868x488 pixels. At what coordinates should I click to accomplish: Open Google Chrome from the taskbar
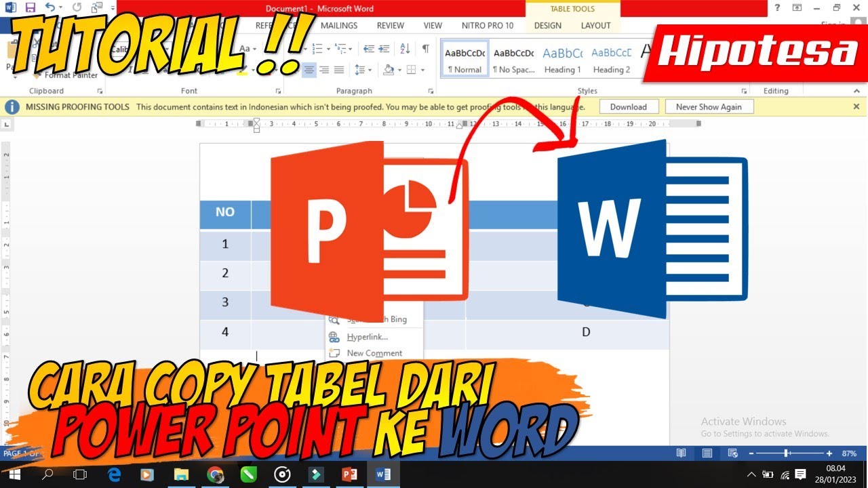click(x=216, y=474)
